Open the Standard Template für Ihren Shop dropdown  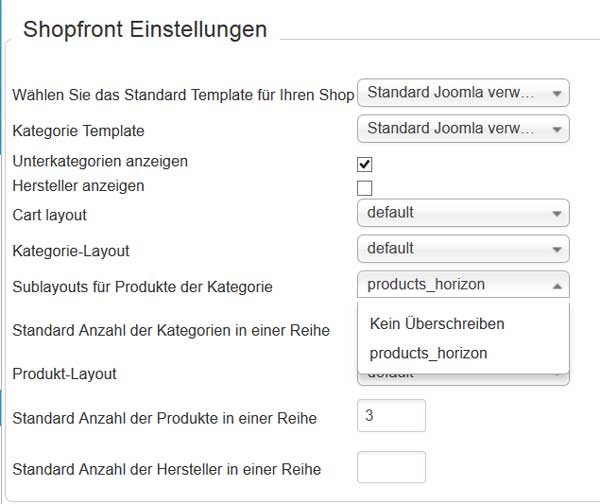pos(462,93)
